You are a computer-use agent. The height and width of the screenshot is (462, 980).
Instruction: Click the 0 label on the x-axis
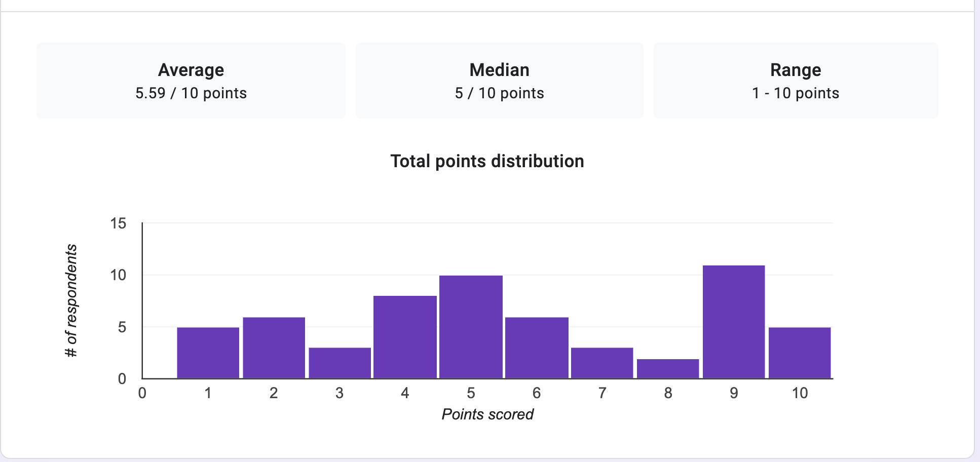[x=142, y=393]
